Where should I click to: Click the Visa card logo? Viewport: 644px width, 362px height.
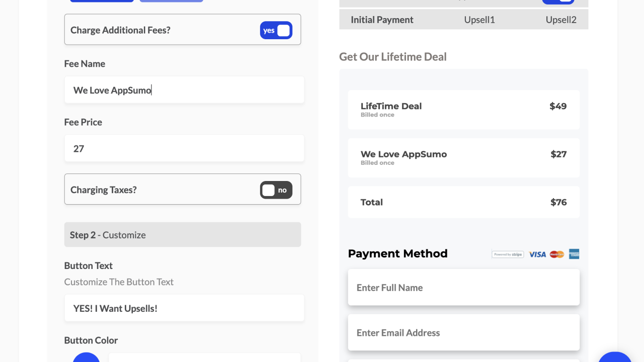[x=537, y=254]
